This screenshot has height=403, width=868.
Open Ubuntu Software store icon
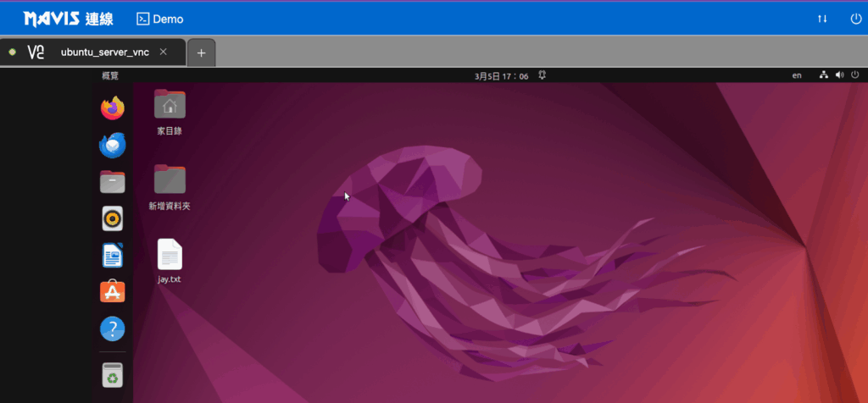[x=113, y=292]
